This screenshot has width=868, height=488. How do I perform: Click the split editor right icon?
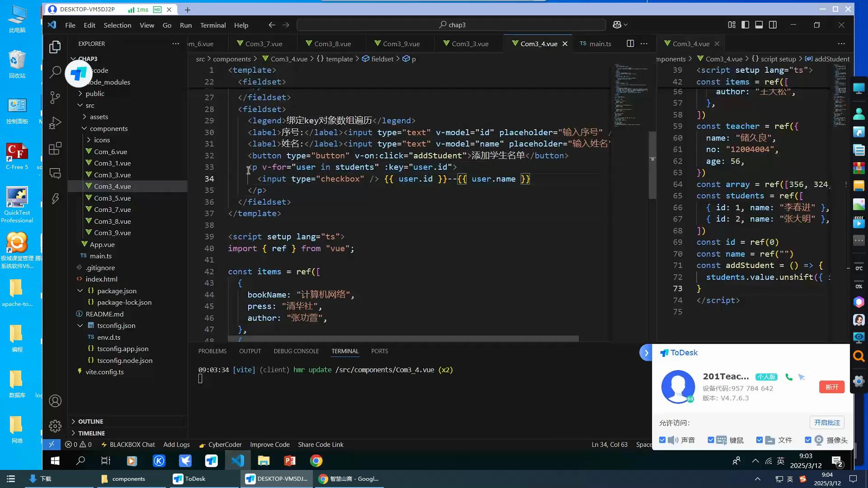click(630, 43)
